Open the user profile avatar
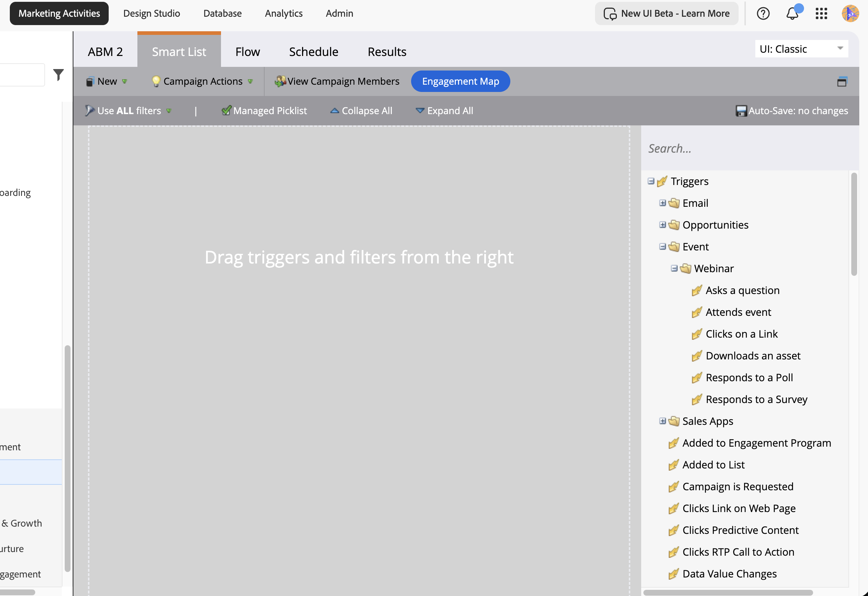Screen dimensions: 868x596 (851, 13)
